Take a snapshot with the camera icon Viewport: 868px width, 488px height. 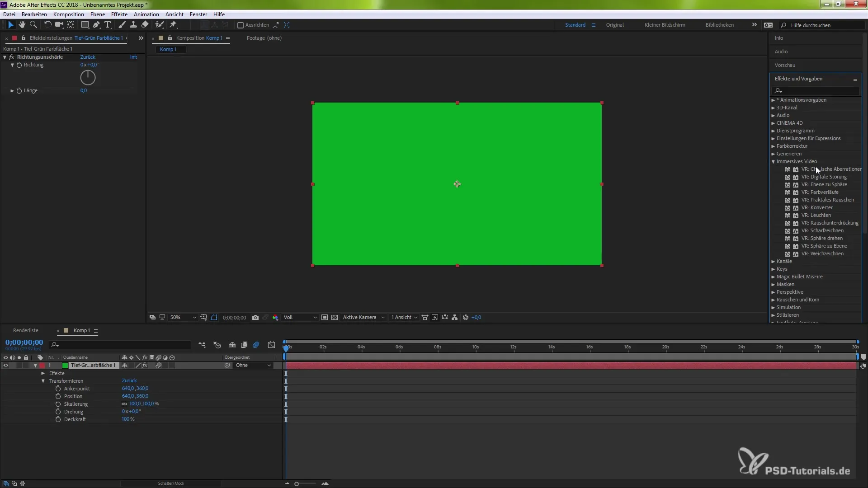(255, 318)
